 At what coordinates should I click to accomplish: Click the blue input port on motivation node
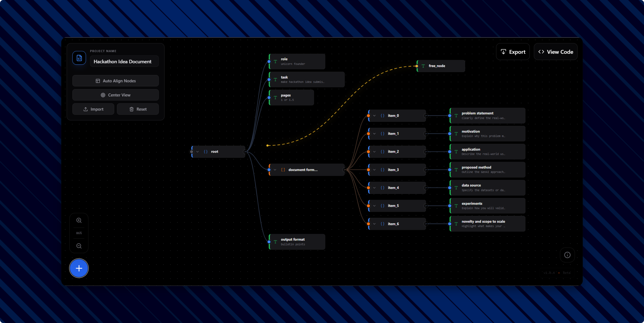(450, 134)
